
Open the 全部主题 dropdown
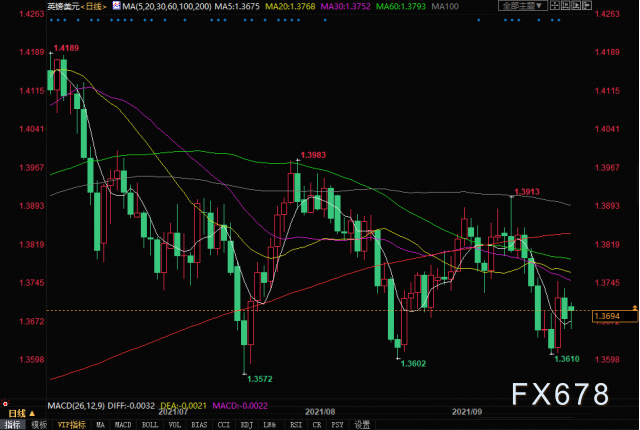coord(522,6)
